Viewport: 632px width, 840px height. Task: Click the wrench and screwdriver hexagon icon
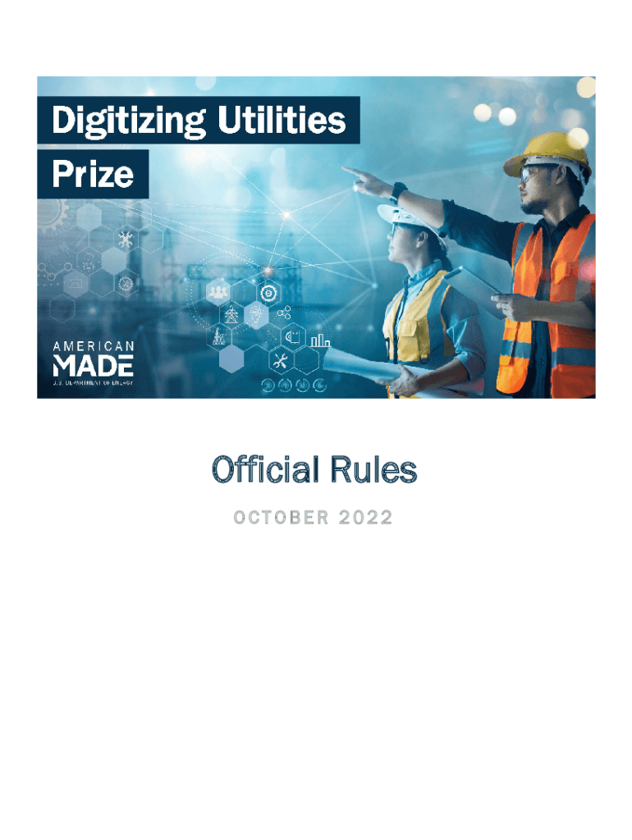(x=281, y=359)
